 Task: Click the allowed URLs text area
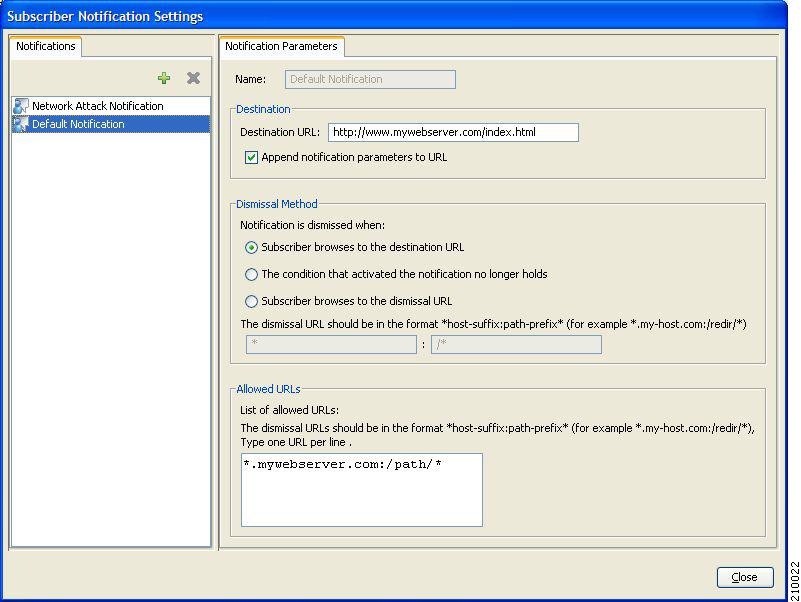point(362,490)
